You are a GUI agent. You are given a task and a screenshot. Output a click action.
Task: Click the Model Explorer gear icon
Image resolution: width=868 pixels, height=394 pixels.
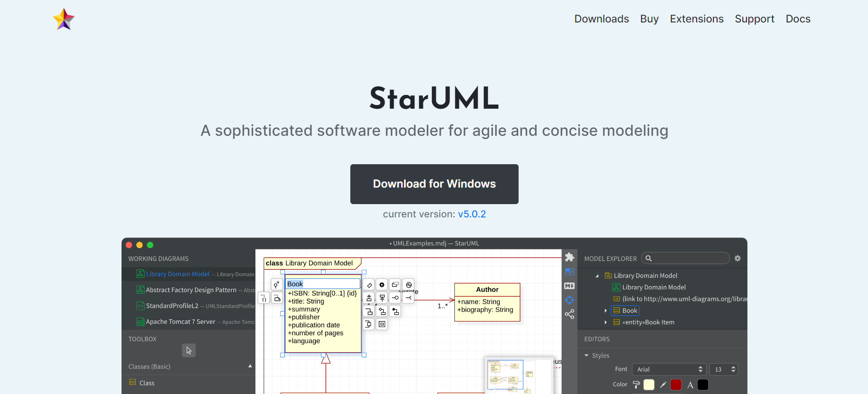point(737,259)
